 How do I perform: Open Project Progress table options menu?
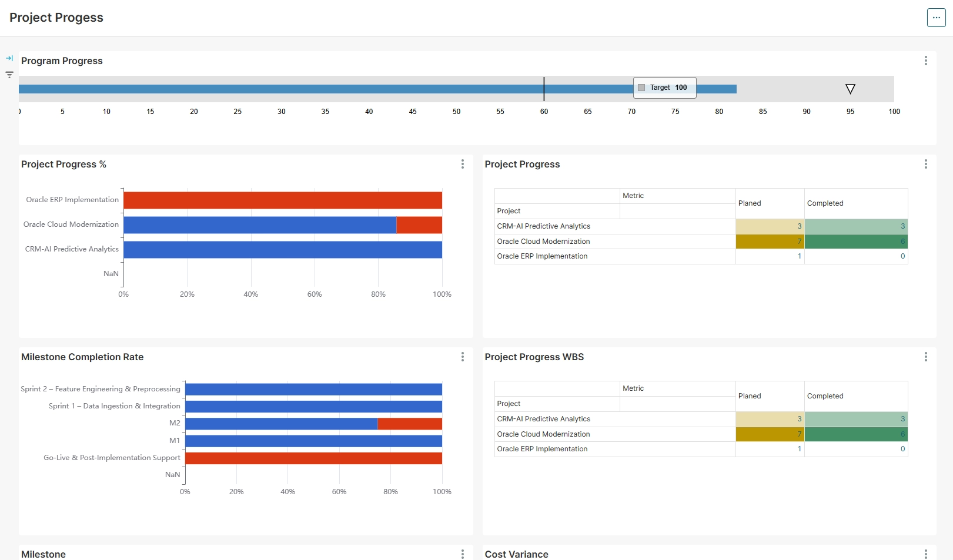(x=925, y=164)
